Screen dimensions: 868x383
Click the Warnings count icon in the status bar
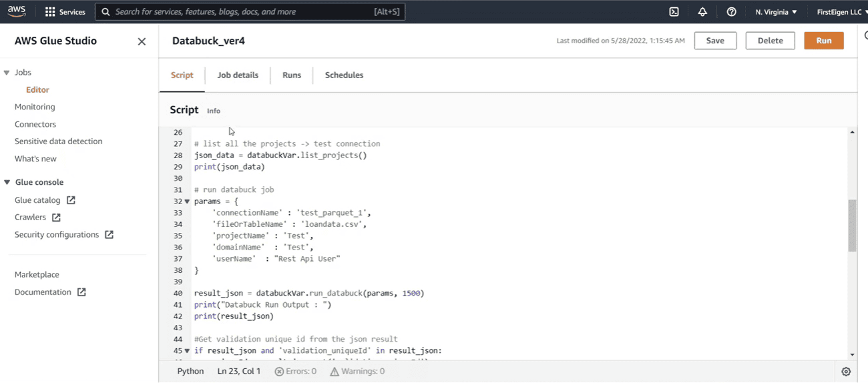(335, 372)
